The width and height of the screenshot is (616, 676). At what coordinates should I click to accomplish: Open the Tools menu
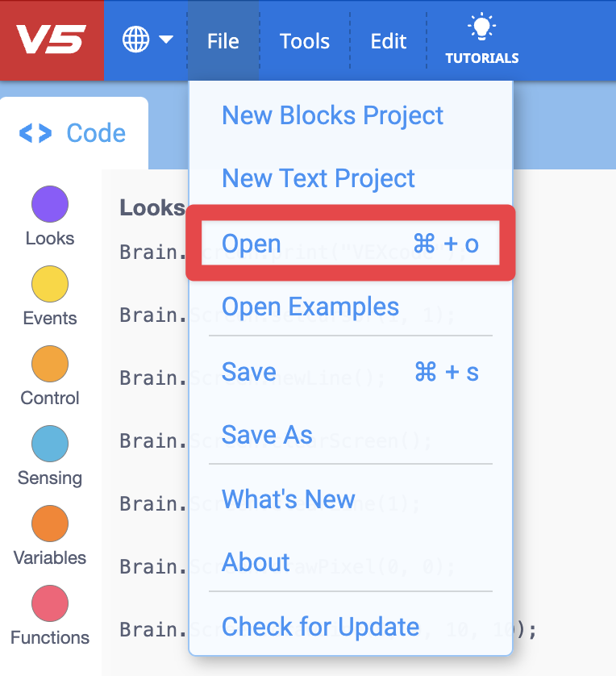coord(305,41)
